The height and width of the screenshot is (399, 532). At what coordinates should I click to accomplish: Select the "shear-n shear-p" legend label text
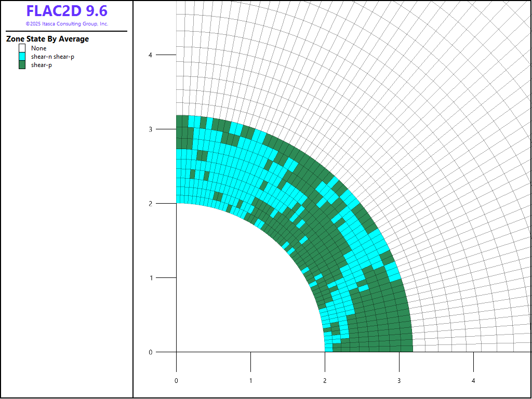(x=52, y=57)
